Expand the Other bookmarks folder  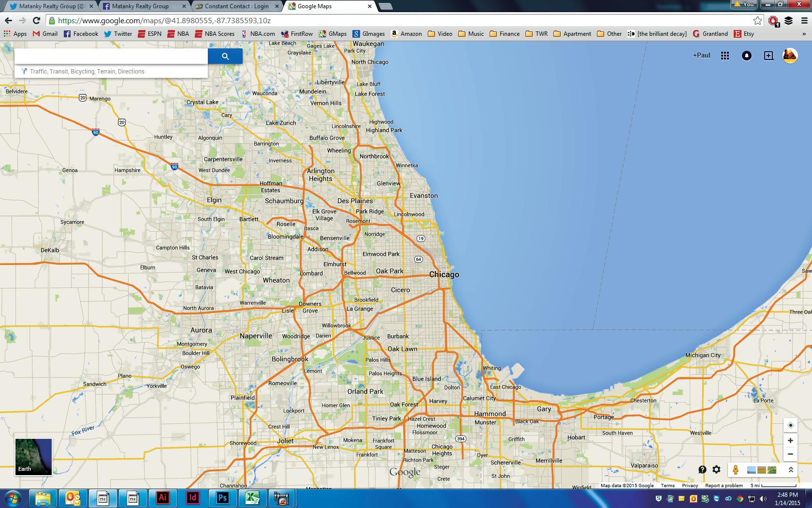click(609, 34)
